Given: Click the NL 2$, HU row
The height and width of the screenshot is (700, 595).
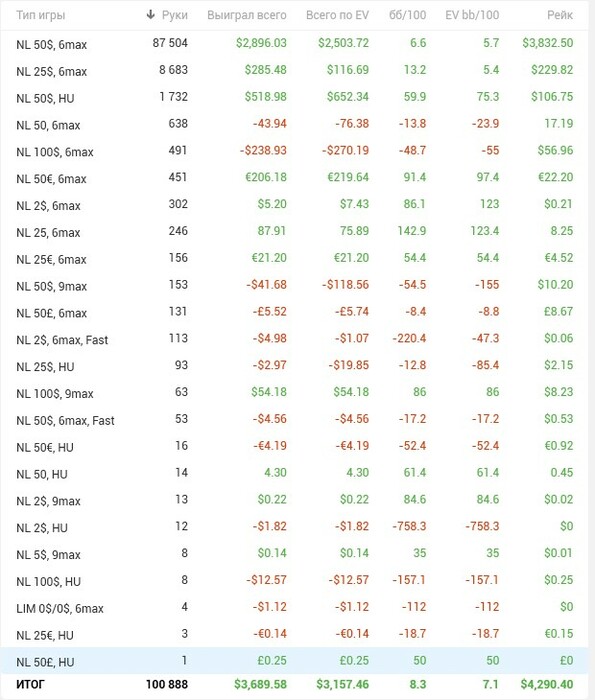Looking at the screenshot, I should (x=295, y=527).
